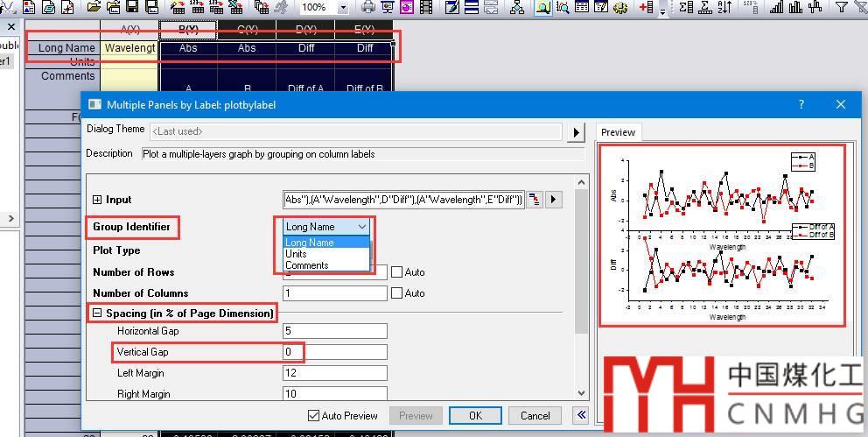Click the OK button

click(475, 416)
